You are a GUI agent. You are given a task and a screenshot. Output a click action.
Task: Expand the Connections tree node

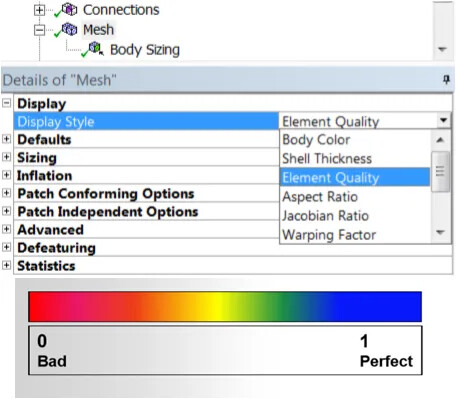click(x=39, y=10)
